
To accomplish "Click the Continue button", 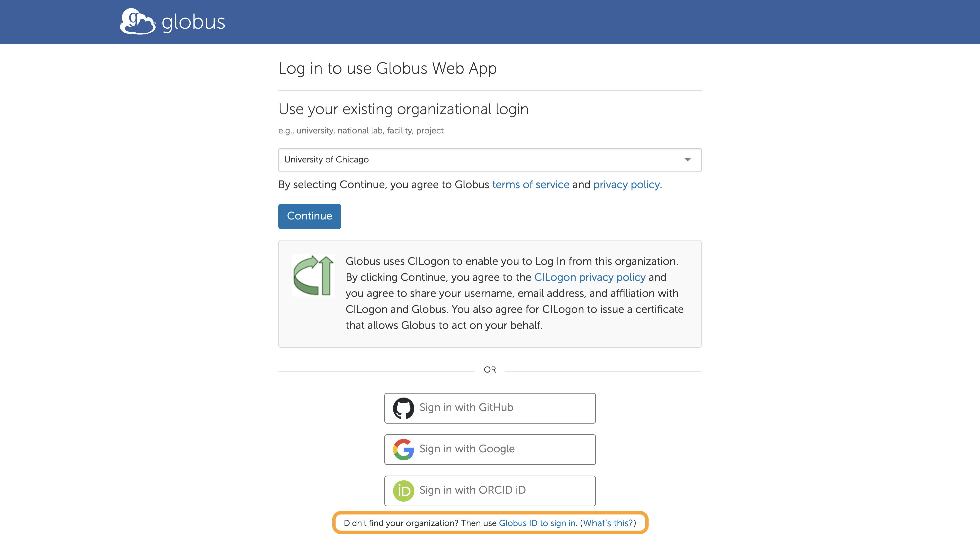I will 309,216.
